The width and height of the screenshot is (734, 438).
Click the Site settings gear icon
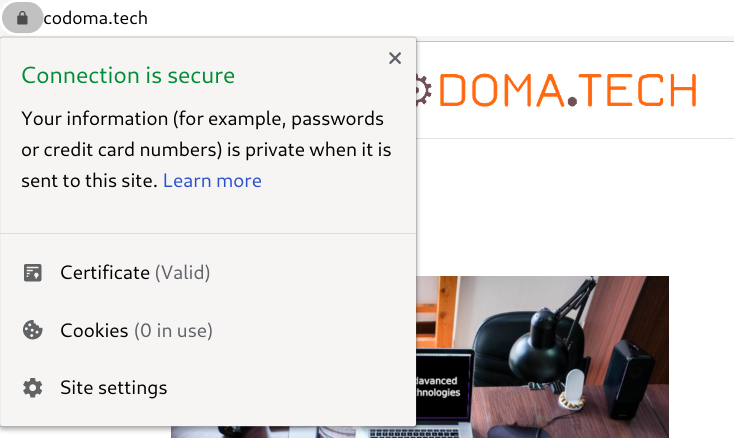tap(33, 388)
